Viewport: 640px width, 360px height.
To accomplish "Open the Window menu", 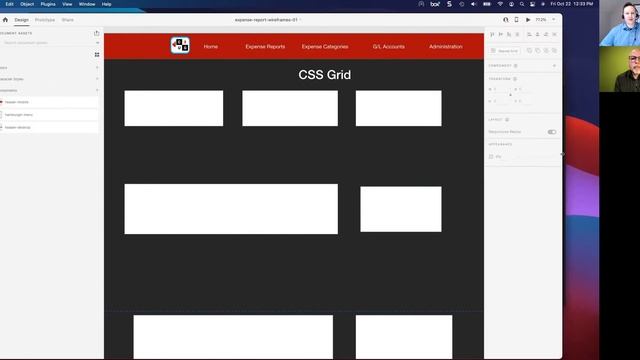I will click(87, 4).
